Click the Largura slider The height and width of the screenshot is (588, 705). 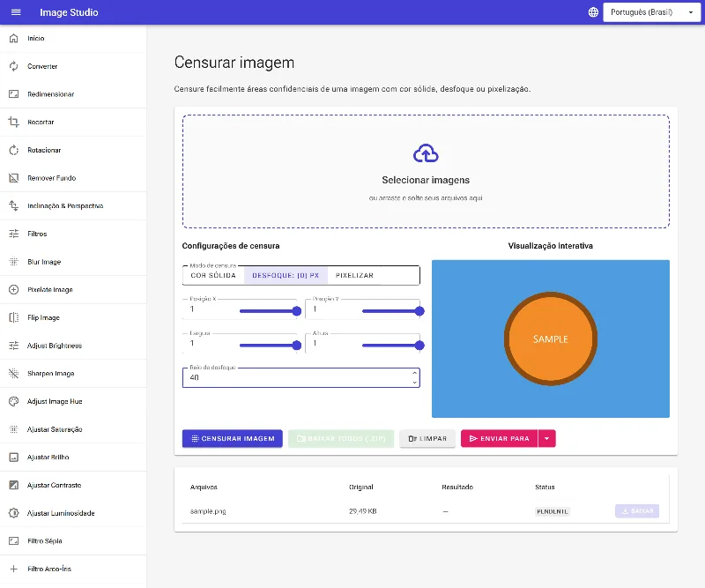269,346
